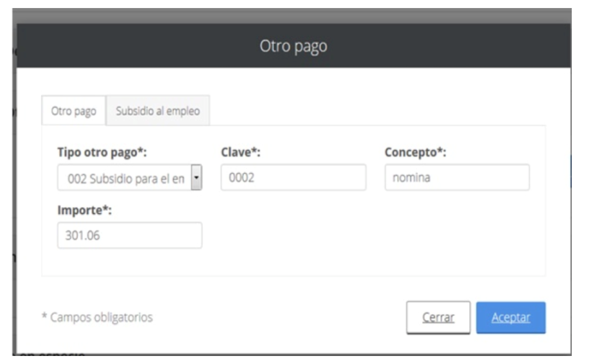Viewport: 611px width, 364px height.
Task: Click the "Clave*:" field label
Action: (x=240, y=153)
